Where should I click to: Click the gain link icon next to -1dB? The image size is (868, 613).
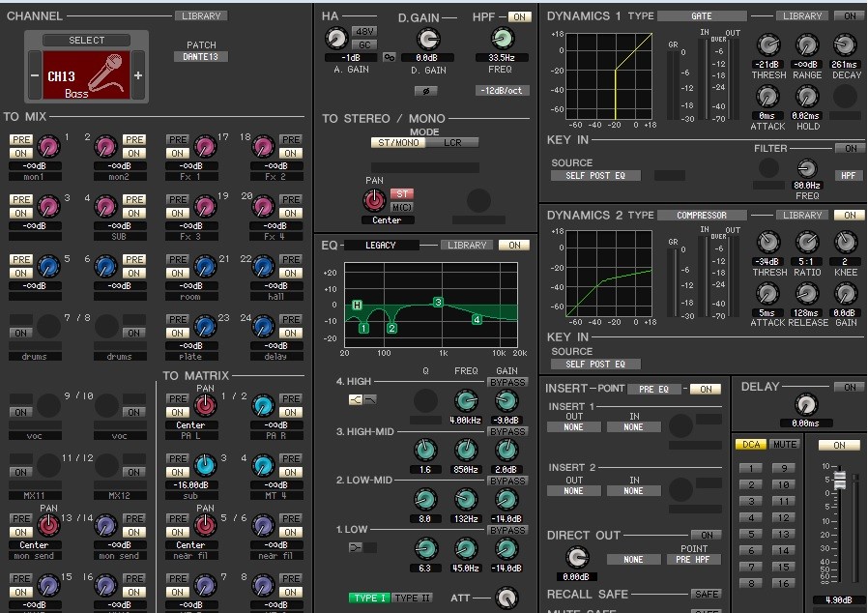390,57
